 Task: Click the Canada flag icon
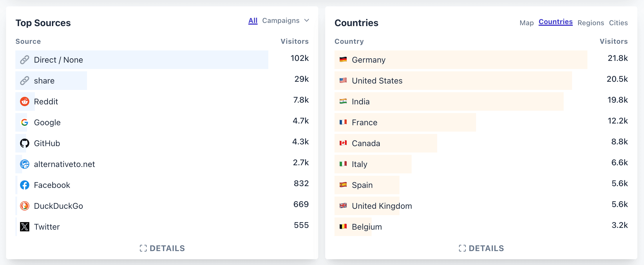tap(343, 143)
